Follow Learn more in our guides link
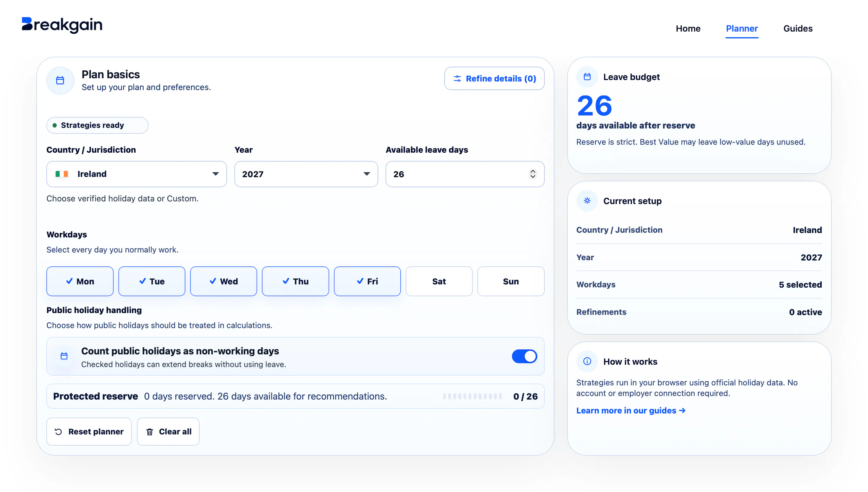868x492 pixels. [631, 410]
